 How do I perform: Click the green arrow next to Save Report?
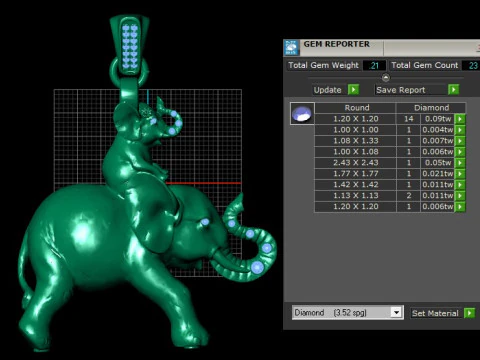pyautogui.click(x=453, y=89)
